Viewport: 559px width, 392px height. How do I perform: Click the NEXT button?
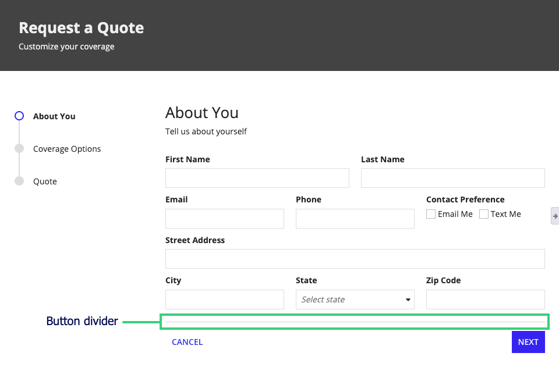click(x=528, y=342)
